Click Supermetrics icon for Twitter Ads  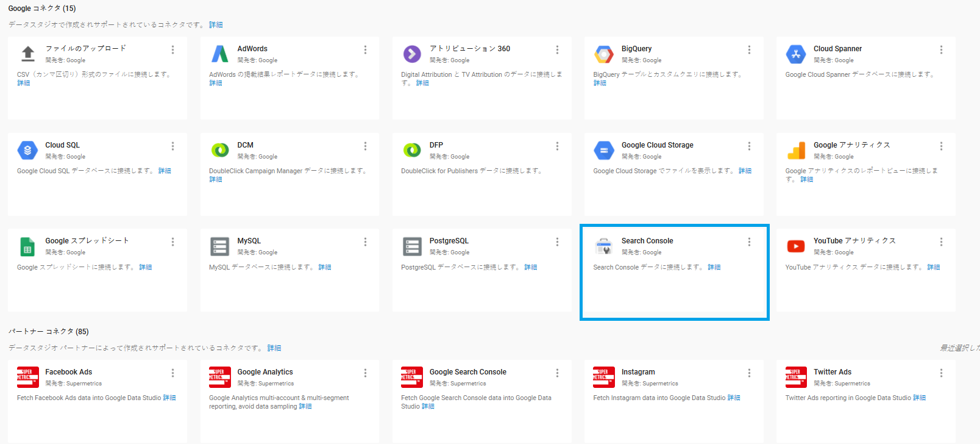(x=796, y=378)
